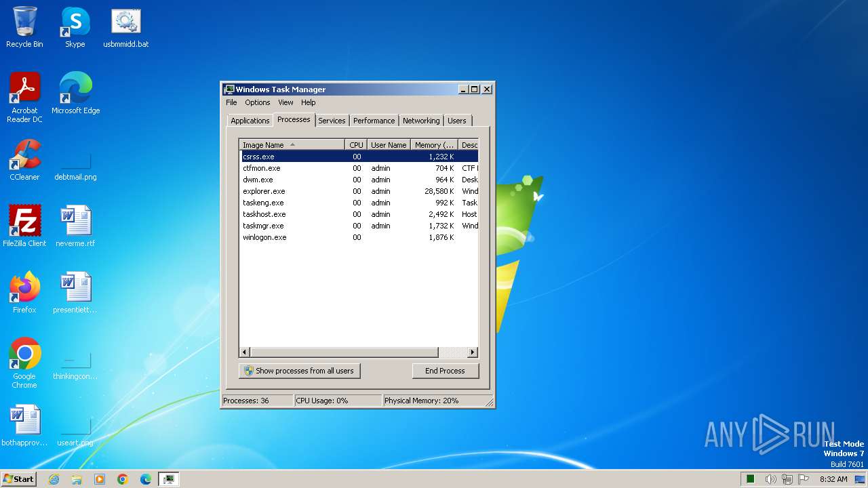Image resolution: width=868 pixels, height=488 pixels.
Task: Click the Processes: 36 status text
Action: 246,401
